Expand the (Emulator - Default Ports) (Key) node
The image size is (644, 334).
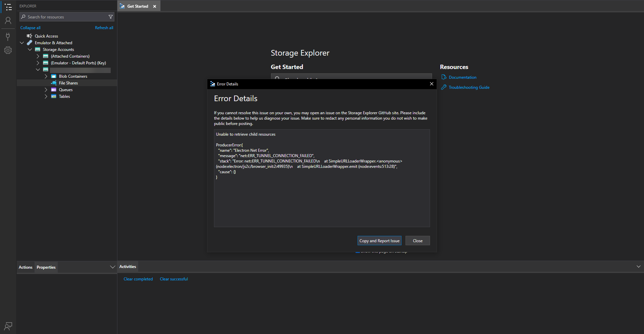pos(38,63)
